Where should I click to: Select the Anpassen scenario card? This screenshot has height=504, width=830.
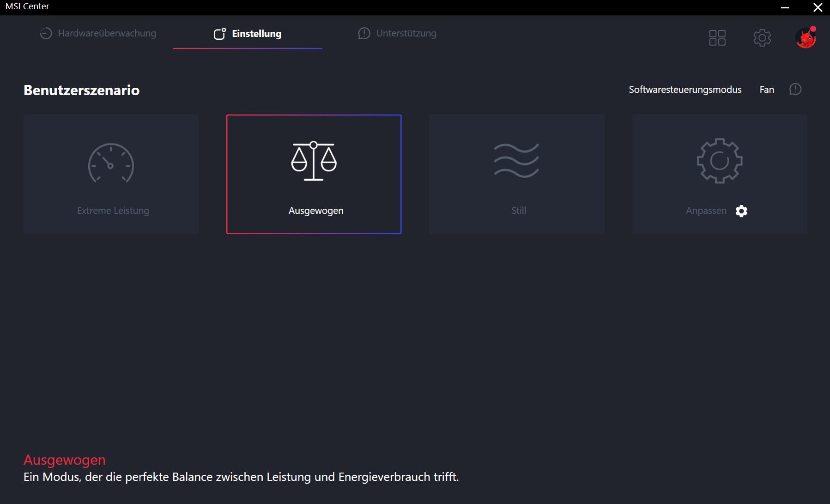click(x=720, y=174)
